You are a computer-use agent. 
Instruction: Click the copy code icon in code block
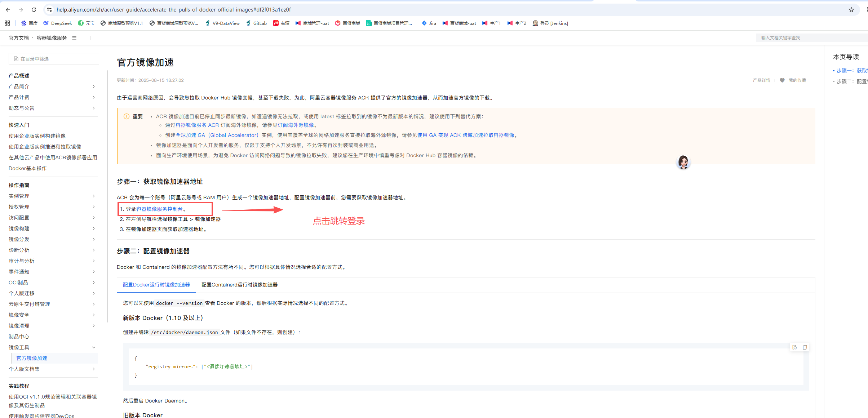coord(805,347)
